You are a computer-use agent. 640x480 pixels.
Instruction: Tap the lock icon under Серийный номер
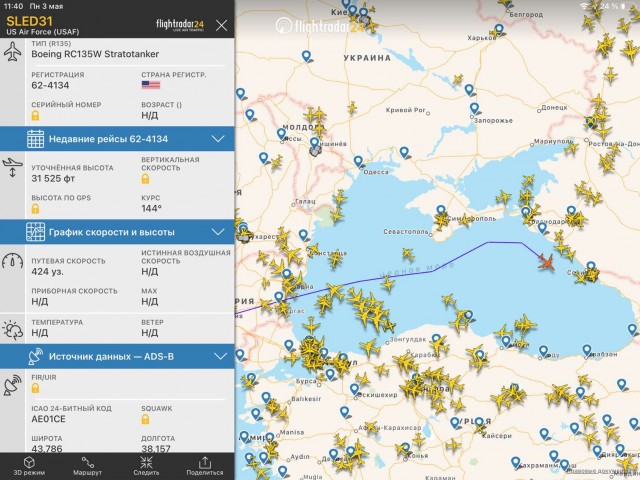(x=36, y=116)
